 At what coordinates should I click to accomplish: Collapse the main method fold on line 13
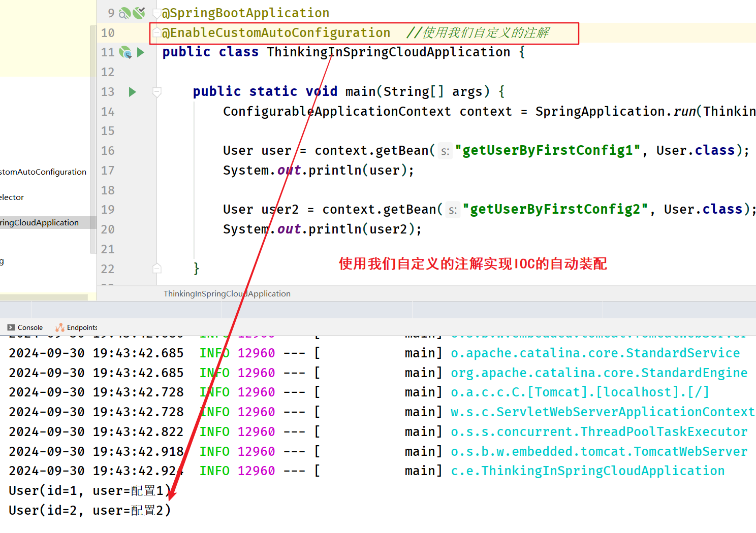(x=157, y=92)
